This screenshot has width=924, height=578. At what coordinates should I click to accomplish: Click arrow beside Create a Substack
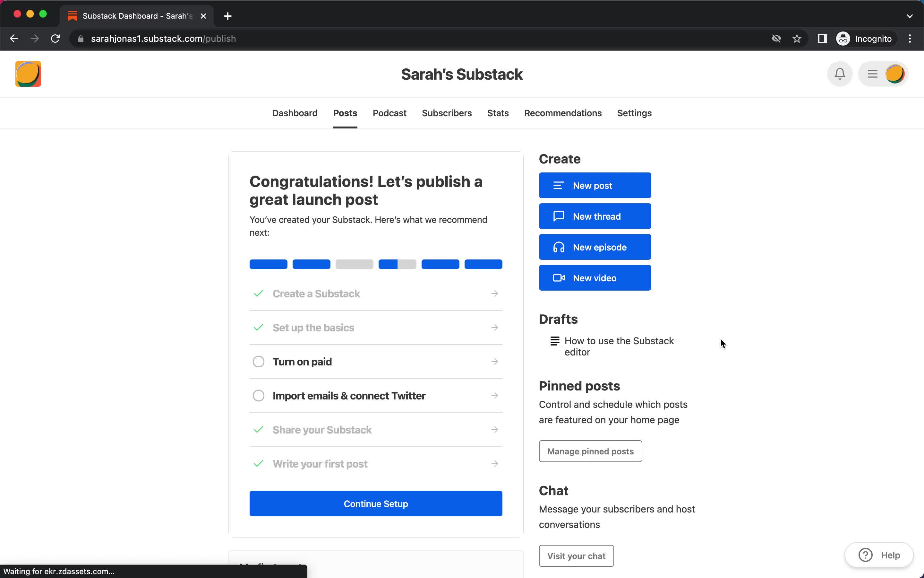pos(494,293)
